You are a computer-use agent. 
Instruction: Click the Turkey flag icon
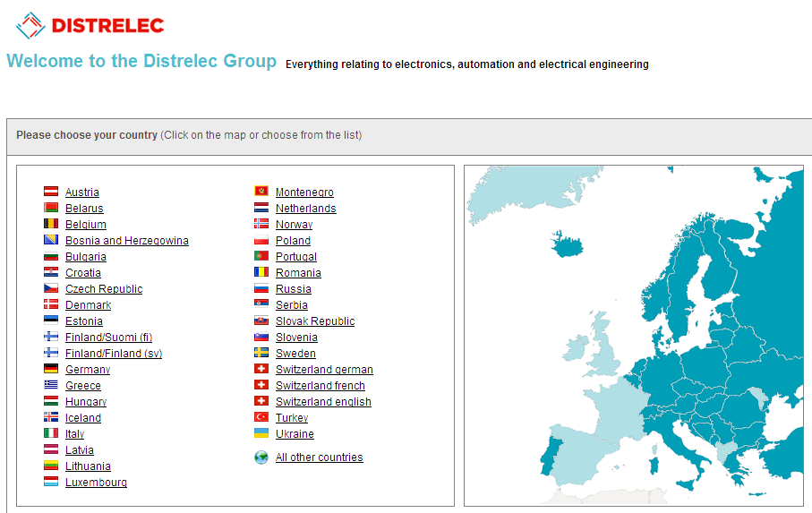(x=261, y=417)
